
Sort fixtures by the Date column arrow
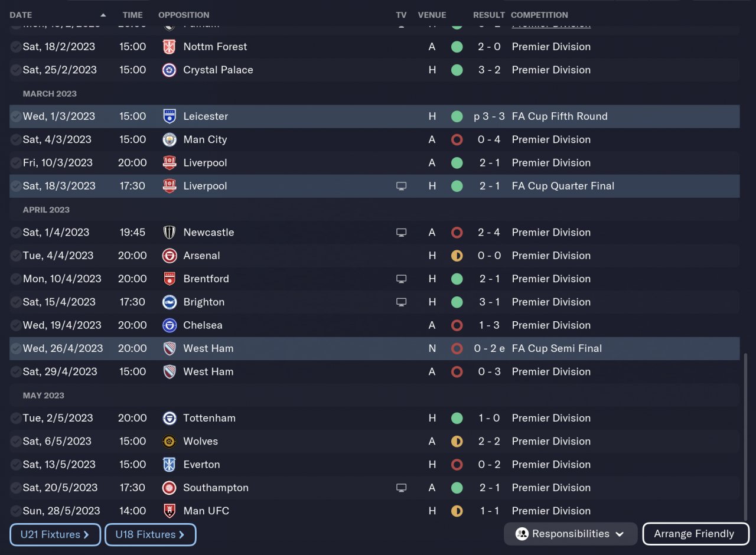coord(103,15)
